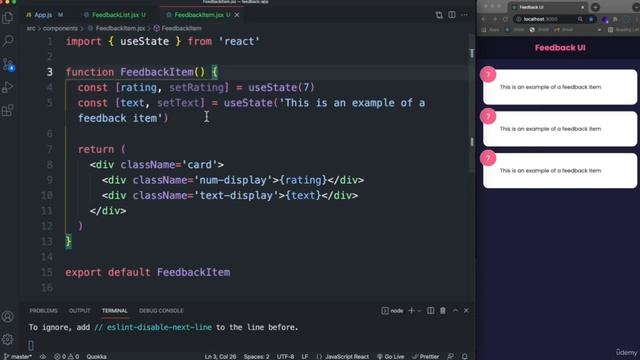The height and width of the screenshot is (360, 640).
Task: Reload the browser page
Action: (x=505, y=19)
